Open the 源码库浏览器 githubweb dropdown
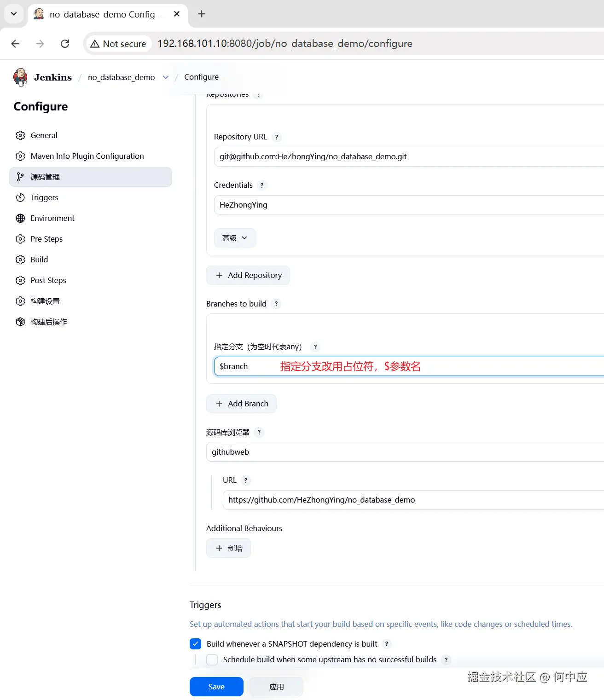 [x=405, y=452]
